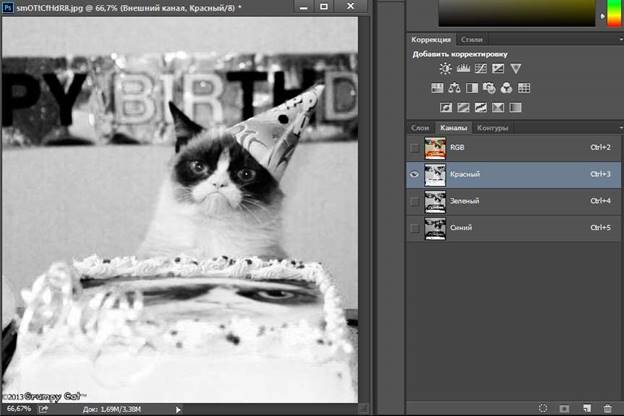Click the Док: 1,69M/3,38M status text
Image resolution: width=624 pixels, height=416 pixels.
tap(112, 409)
